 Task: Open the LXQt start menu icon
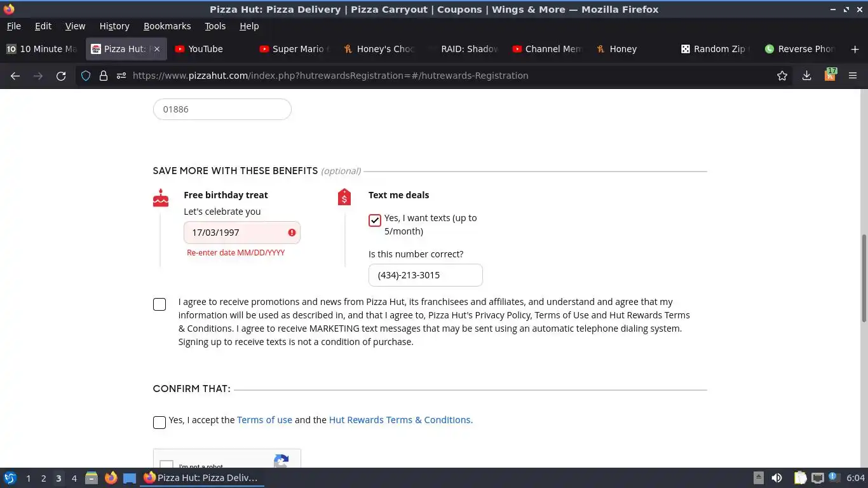pos(10,478)
